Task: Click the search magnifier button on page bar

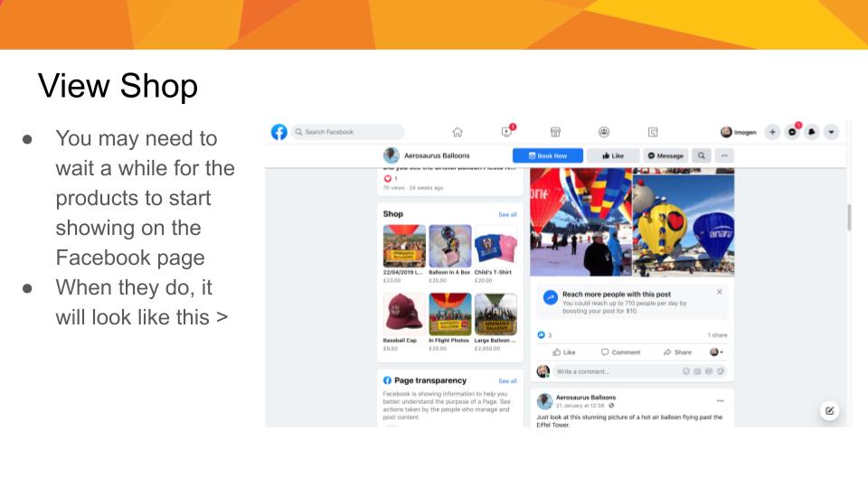Action: pyautogui.click(x=702, y=156)
